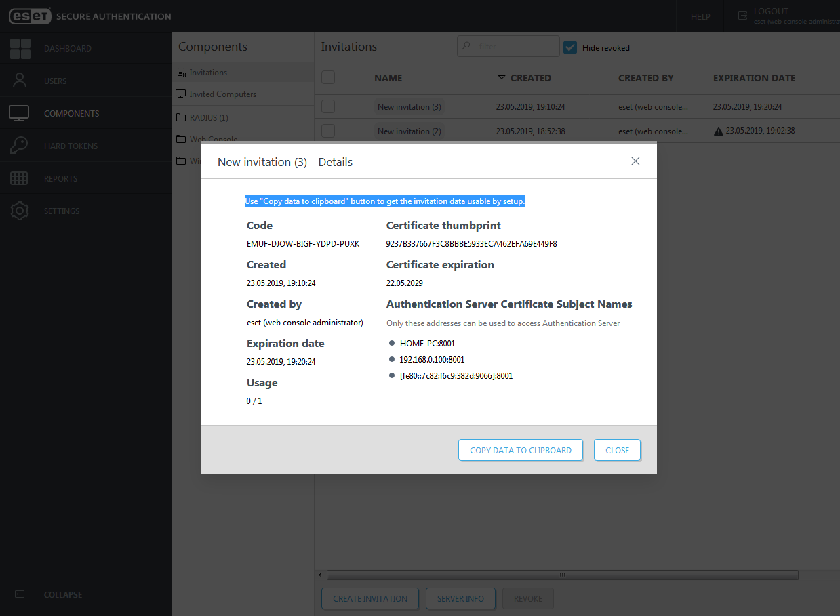The image size is (840, 616).
Task: Click the Name column header
Action: (x=388, y=78)
